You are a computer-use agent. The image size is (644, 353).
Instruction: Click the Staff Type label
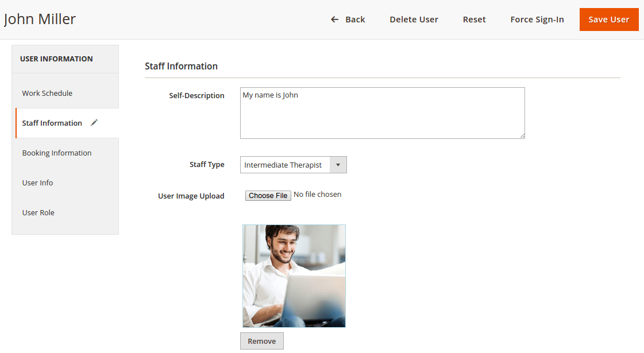(207, 165)
